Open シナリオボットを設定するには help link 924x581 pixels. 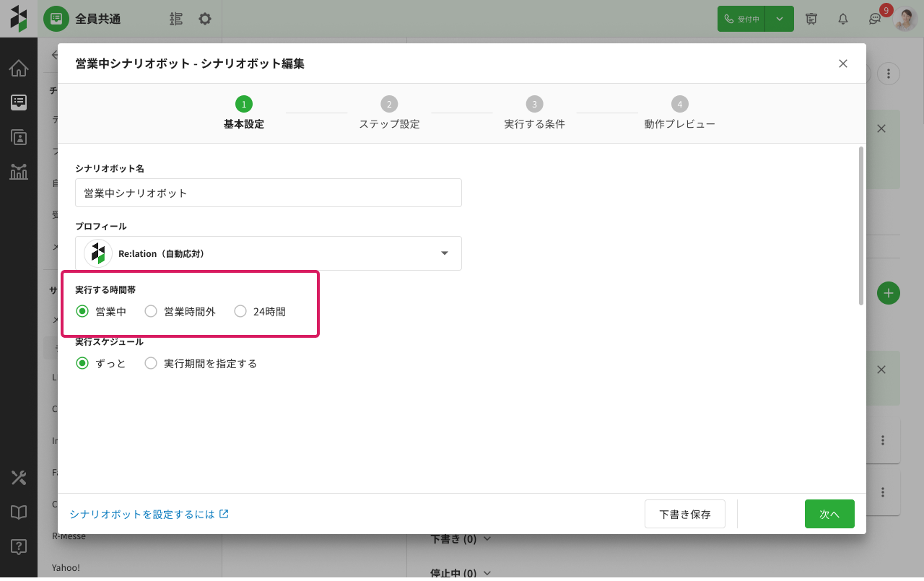click(149, 514)
